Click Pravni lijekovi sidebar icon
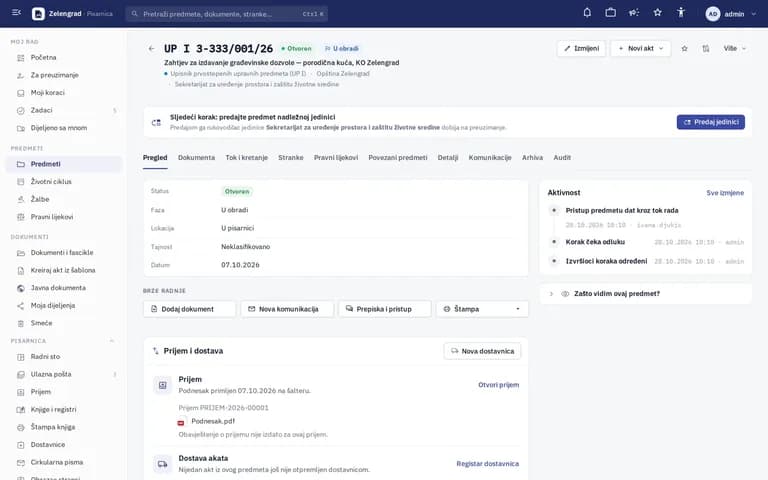Viewport: 768px width, 480px height. 21,217
